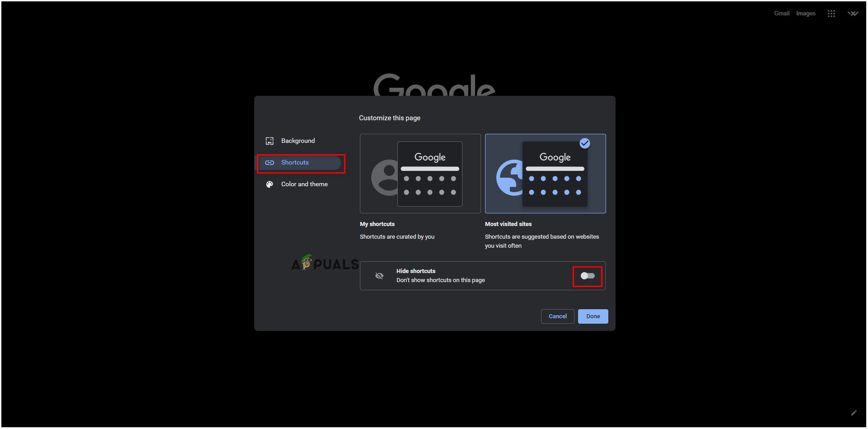Viewport: 868px width, 429px height.
Task: Click the 'My shortcuts' label
Action: (377, 224)
